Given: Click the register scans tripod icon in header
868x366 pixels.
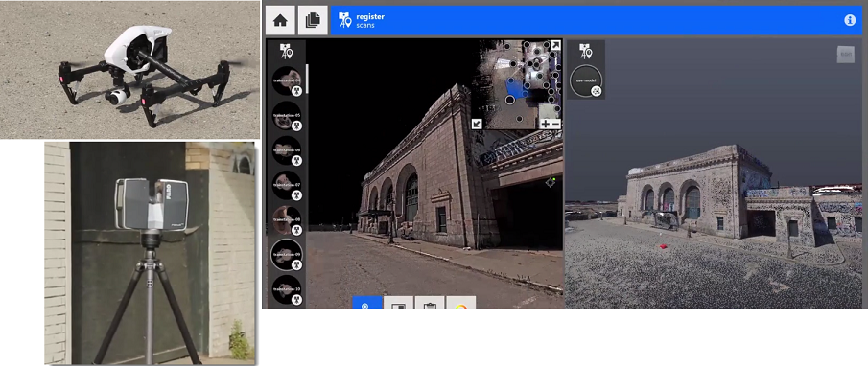Looking at the screenshot, I should (x=345, y=20).
